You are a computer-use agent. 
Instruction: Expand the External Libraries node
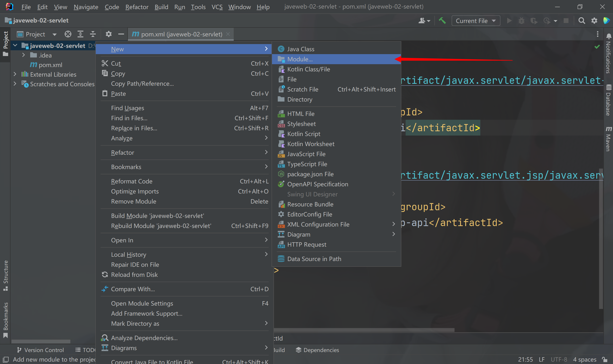point(15,74)
